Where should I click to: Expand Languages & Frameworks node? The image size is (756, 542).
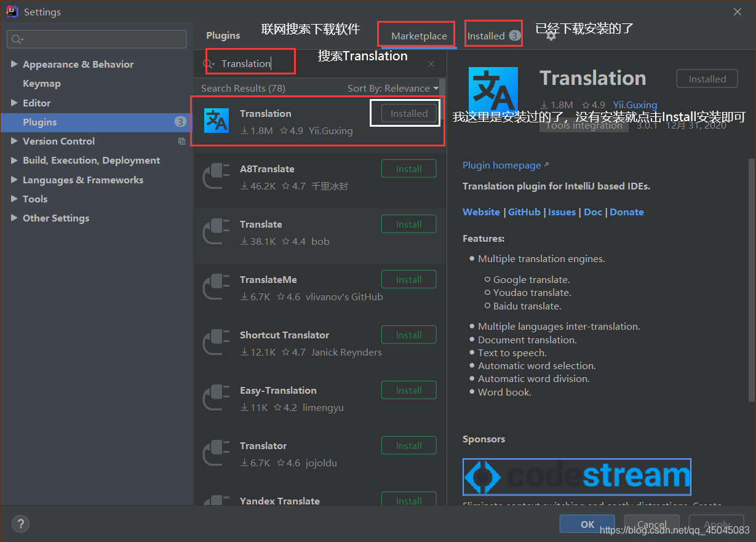[14, 180]
